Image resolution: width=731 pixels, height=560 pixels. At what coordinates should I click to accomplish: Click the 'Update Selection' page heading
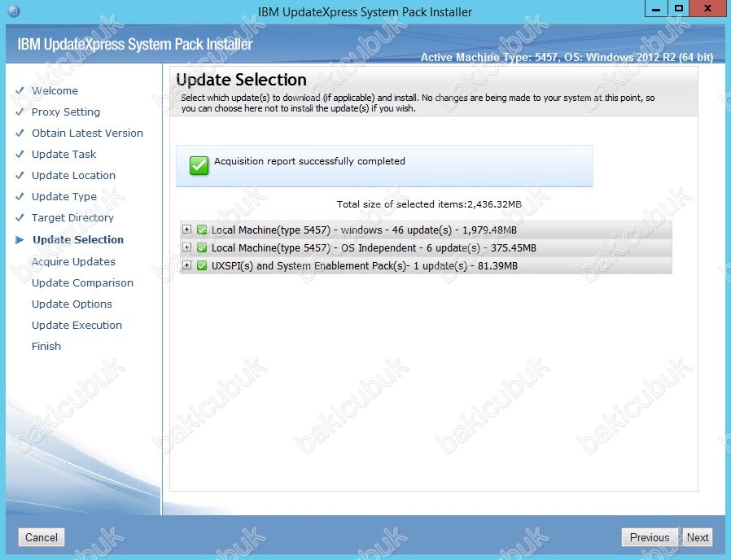[x=241, y=80]
